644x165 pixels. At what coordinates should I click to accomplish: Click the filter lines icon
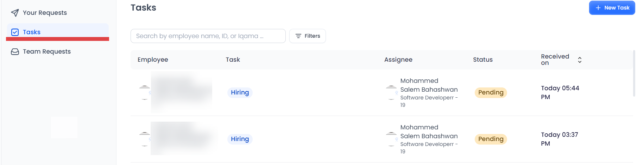pyautogui.click(x=298, y=36)
